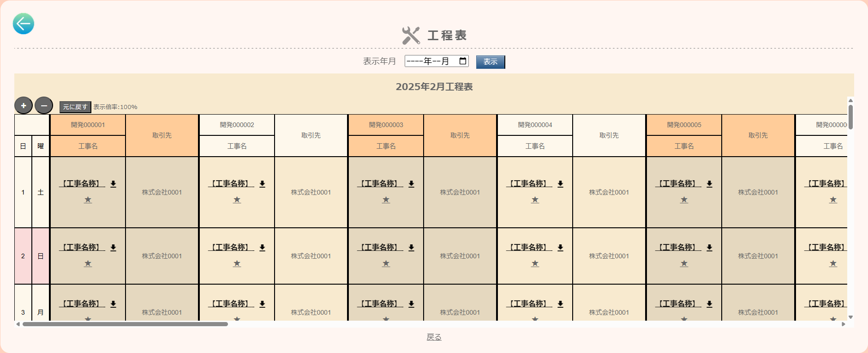Click the teal back arrow icon
868x353 pixels.
point(24,24)
